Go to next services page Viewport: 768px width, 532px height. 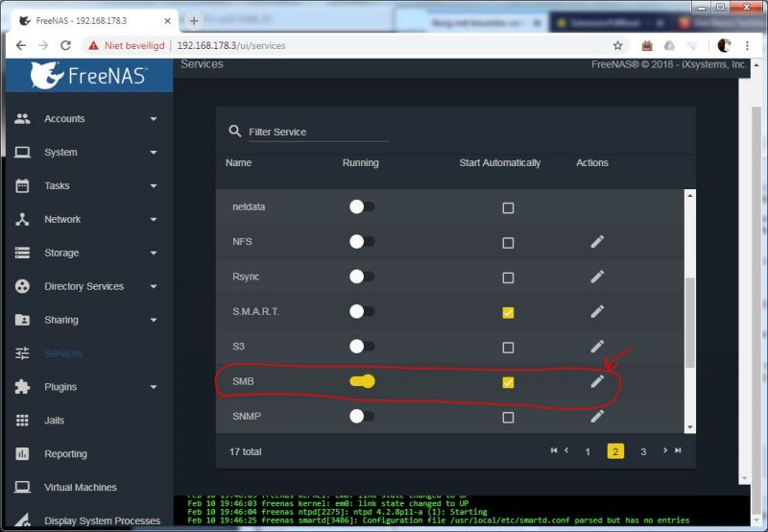coord(664,450)
